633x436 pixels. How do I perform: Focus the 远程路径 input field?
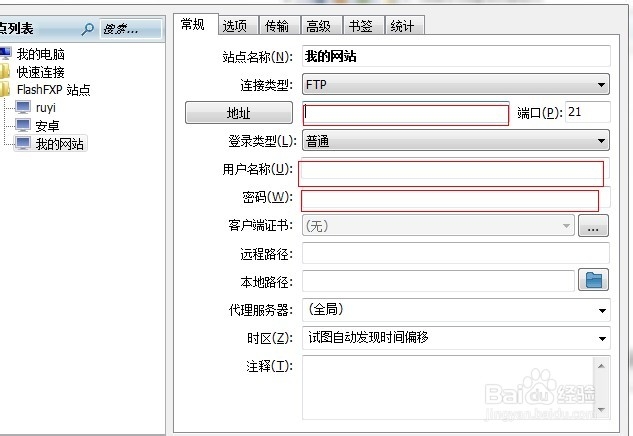tap(456, 254)
